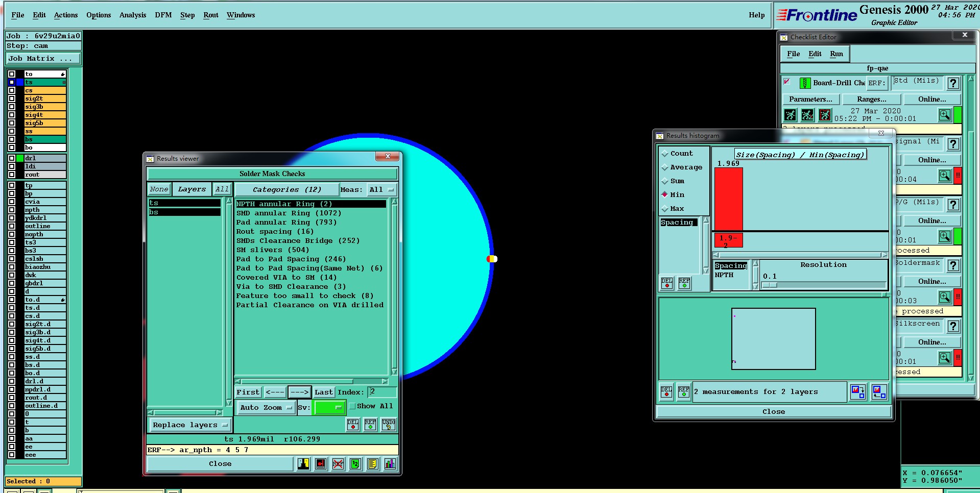Viewport: 980px width, 493px height.
Task: Open the File menu in main menu bar
Action: tap(18, 15)
